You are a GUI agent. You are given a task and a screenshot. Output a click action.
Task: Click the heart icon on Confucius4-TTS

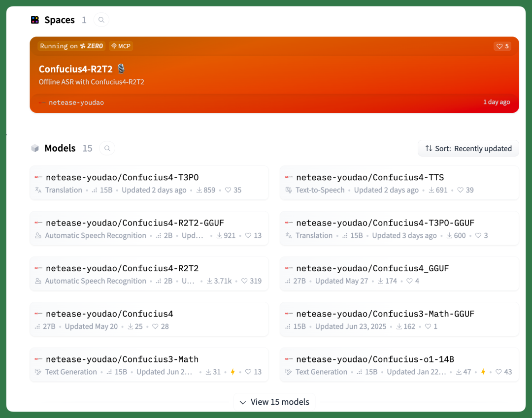point(460,190)
